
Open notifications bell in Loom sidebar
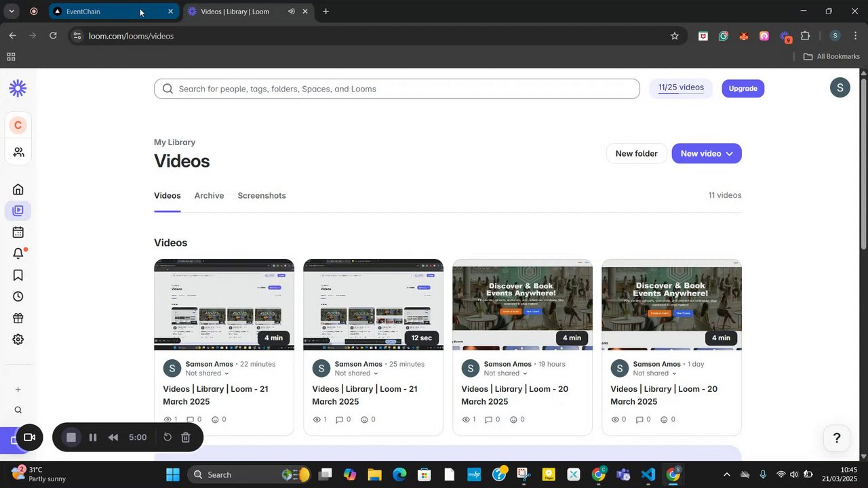[x=18, y=253]
